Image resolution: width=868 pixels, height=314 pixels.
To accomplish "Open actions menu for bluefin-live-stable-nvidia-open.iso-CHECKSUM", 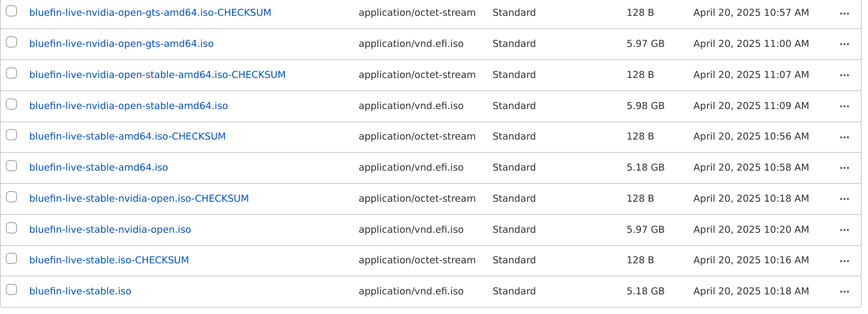I will [845, 199].
